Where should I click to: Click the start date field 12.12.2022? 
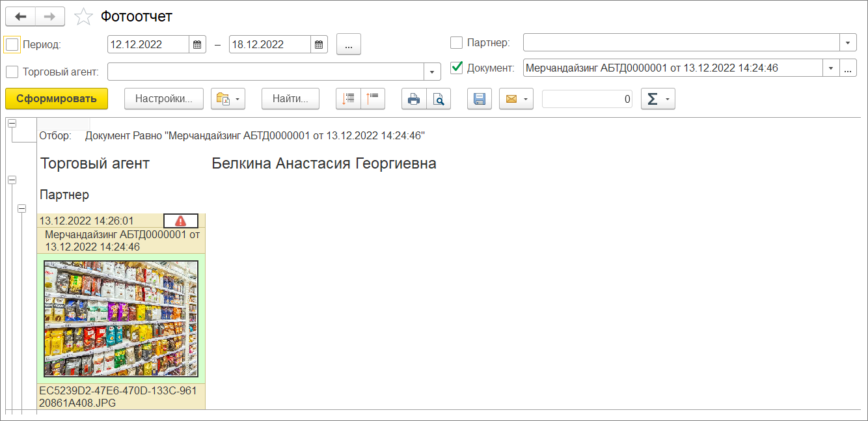coord(148,45)
